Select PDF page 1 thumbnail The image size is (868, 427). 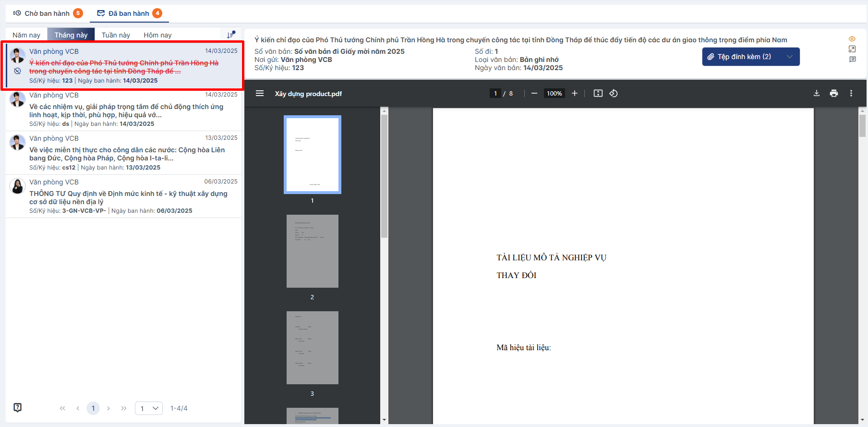pyautogui.click(x=313, y=154)
